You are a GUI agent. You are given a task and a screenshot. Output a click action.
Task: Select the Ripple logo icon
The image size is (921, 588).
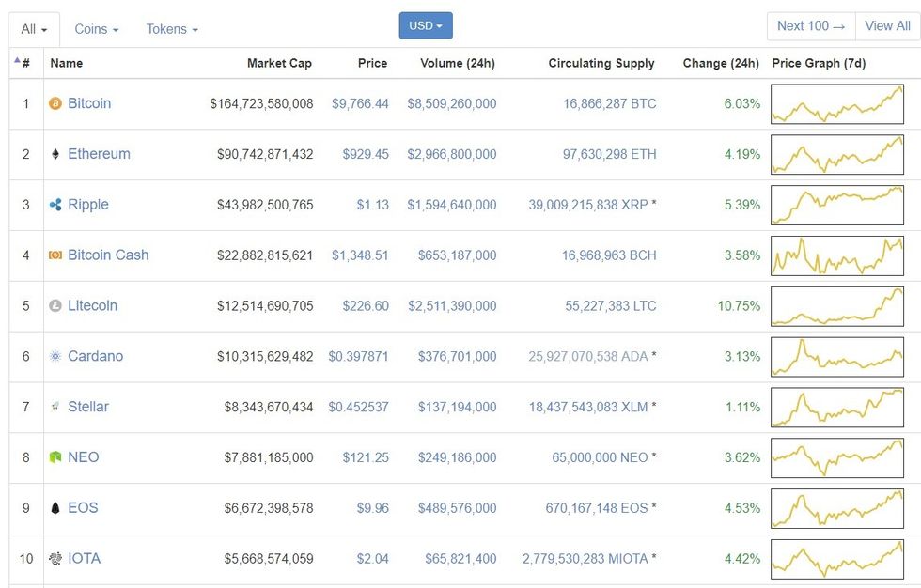pyautogui.click(x=56, y=205)
